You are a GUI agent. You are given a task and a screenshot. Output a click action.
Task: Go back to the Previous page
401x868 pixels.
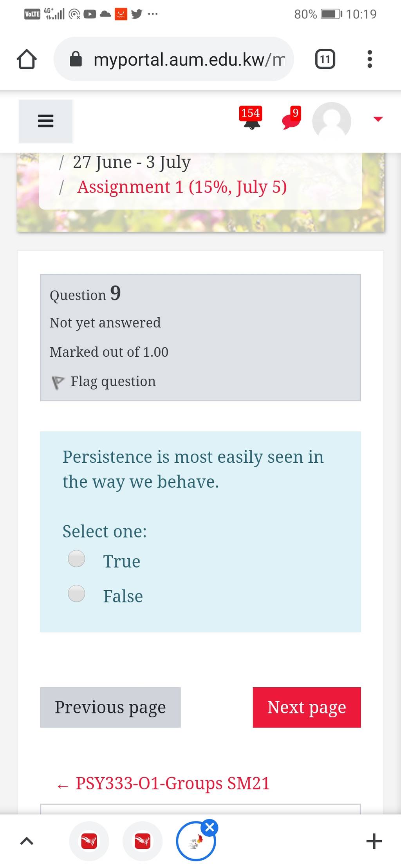click(x=110, y=707)
